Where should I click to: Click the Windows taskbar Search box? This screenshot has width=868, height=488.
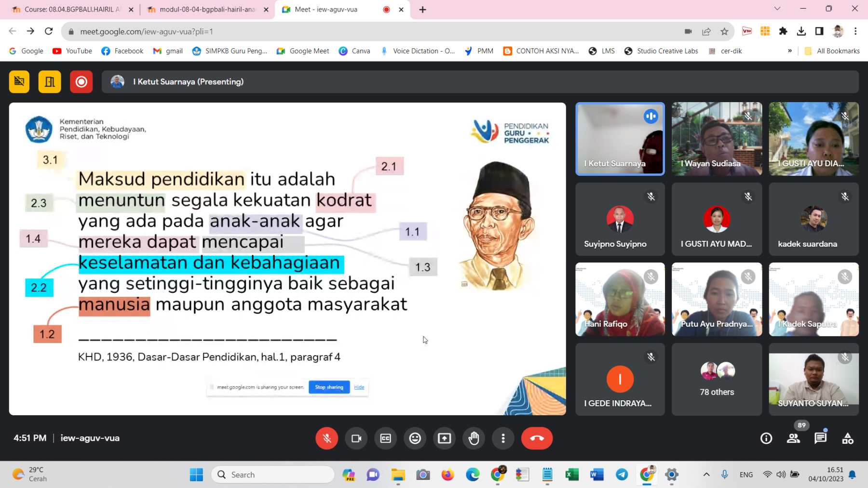[x=273, y=475]
